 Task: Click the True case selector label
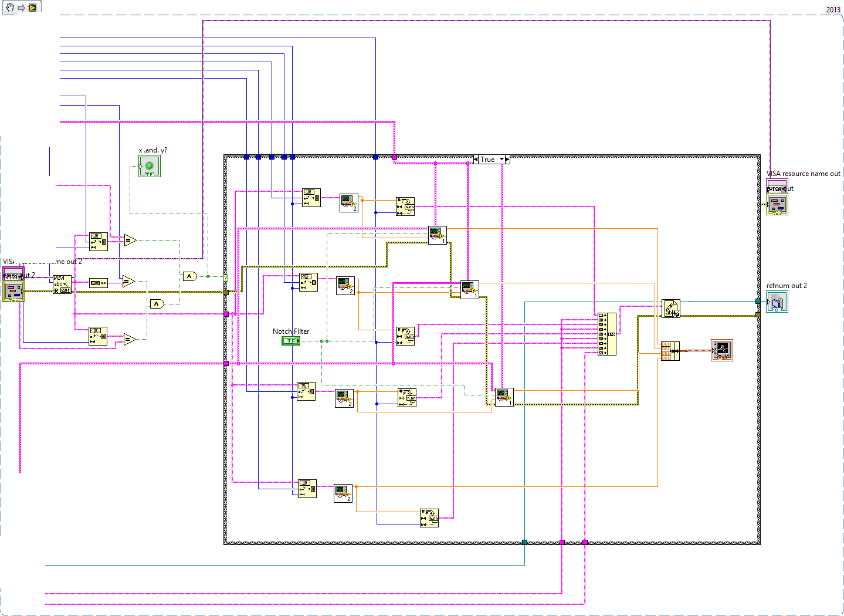tap(488, 160)
